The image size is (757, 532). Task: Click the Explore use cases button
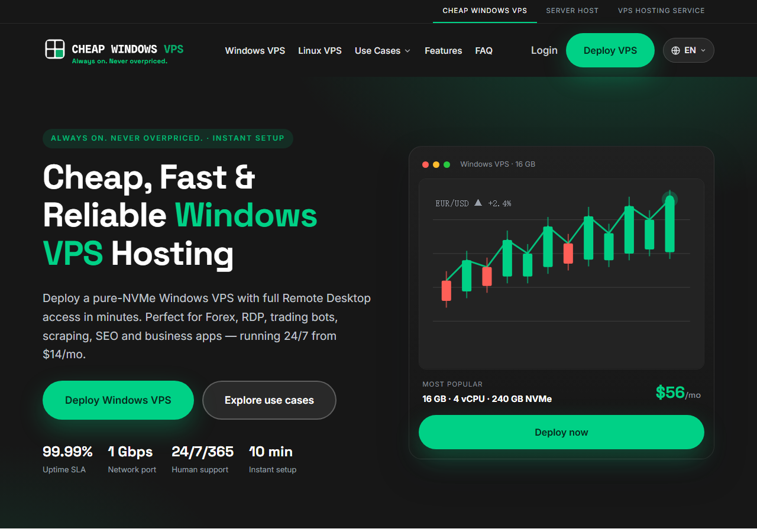pyautogui.click(x=269, y=400)
